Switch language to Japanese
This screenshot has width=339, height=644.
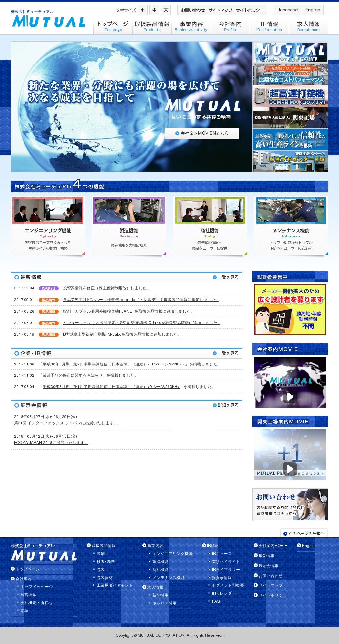pyautogui.click(x=287, y=10)
